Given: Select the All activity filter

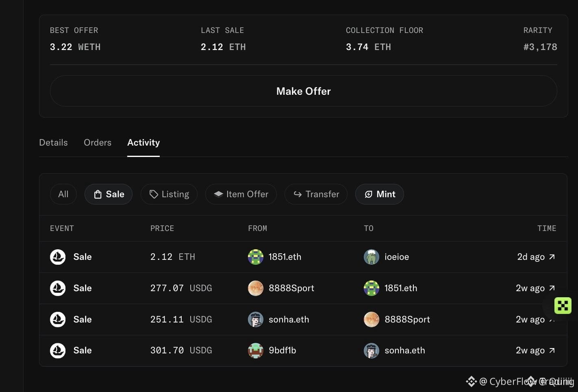Looking at the screenshot, I should pyautogui.click(x=63, y=194).
